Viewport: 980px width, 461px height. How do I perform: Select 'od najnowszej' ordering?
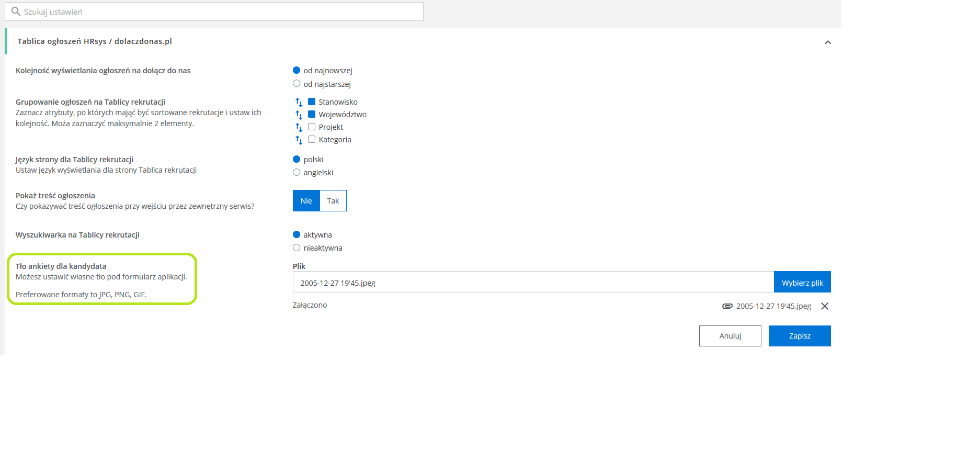pos(297,70)
